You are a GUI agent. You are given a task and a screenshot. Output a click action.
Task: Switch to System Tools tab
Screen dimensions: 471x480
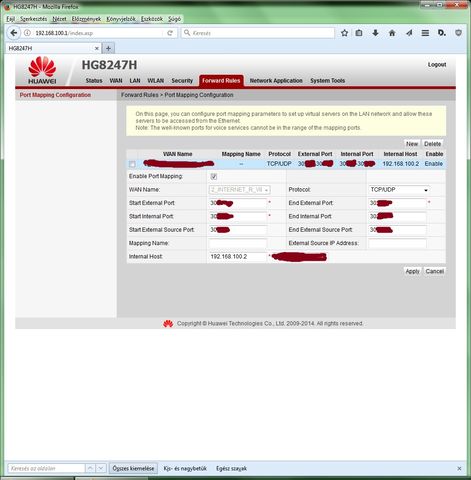click(x=328, y=81)
